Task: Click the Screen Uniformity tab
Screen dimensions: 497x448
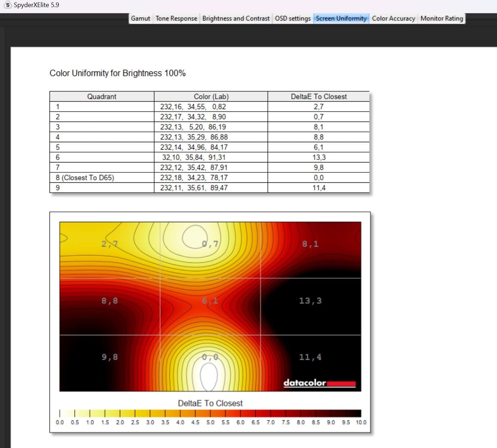Action: tap(341, 18)
